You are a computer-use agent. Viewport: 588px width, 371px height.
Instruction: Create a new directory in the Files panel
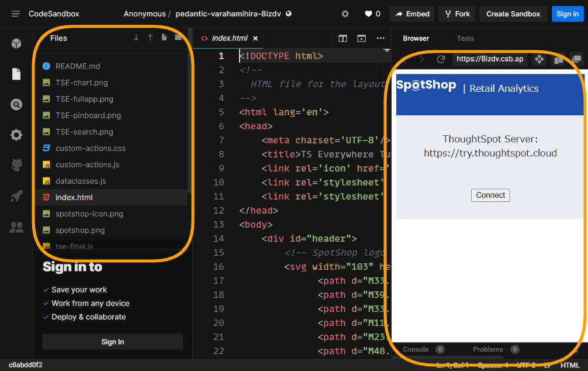pos(179,36)
